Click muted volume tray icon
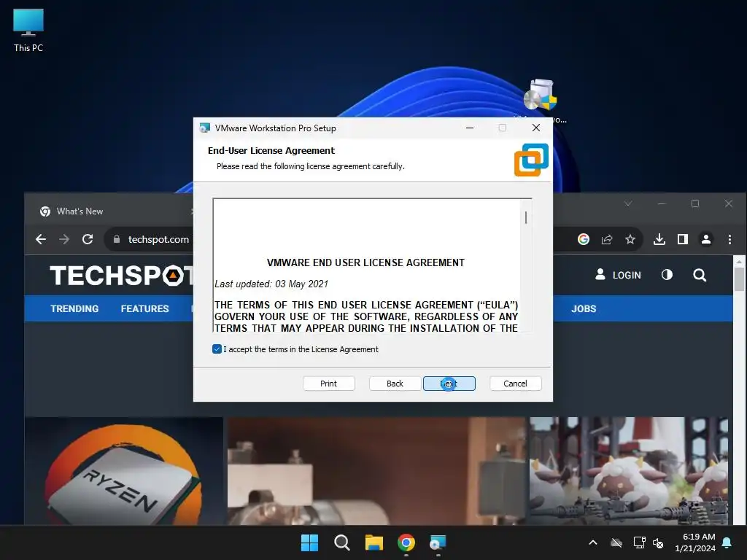Viewport: 747px width, 560px height. [x=659, y=542]
